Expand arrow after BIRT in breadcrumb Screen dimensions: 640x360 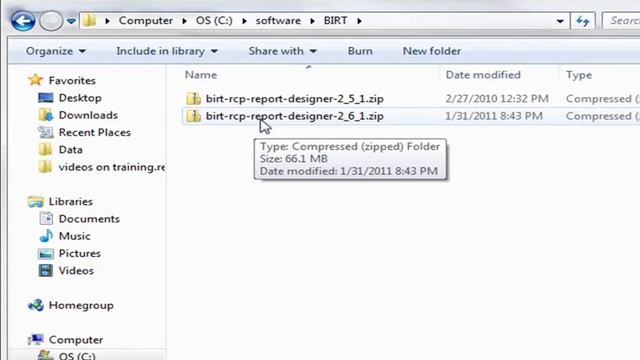(x=359, y=21)
